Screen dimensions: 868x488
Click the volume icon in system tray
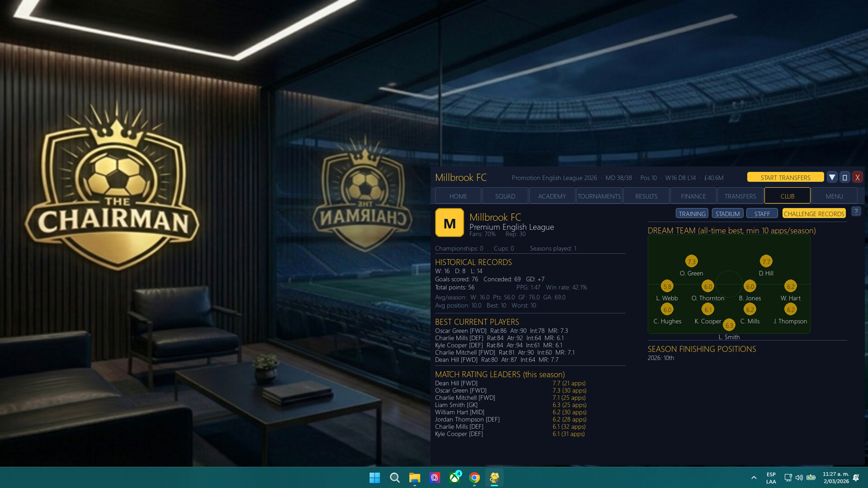(x=799, y=478)
